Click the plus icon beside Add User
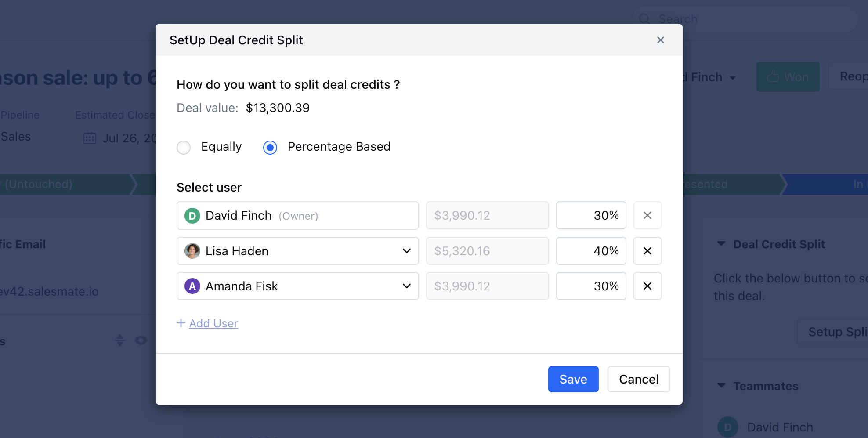Viewport: 868px width, 438px height. click(181, 323)
